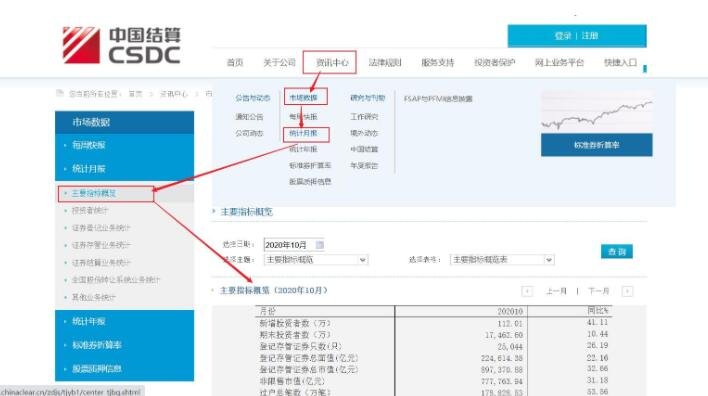
Task: Select 工作研究 in the dropdown panel
Action: (364, 116)
